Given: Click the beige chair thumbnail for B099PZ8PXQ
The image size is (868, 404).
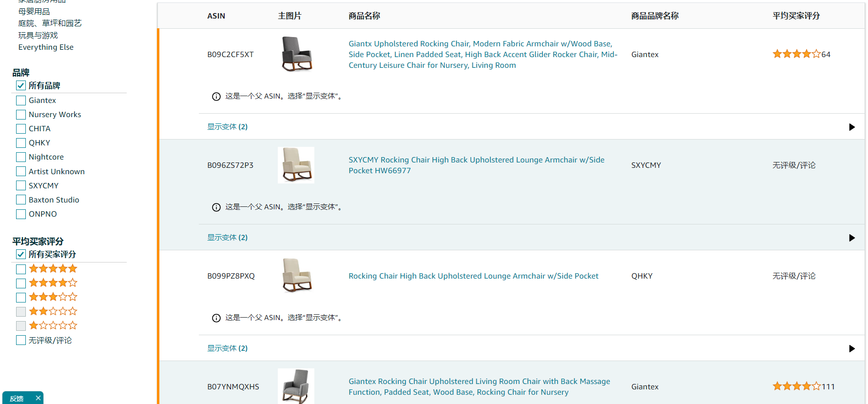Looking at the screenshot, I should click(296, 276).
